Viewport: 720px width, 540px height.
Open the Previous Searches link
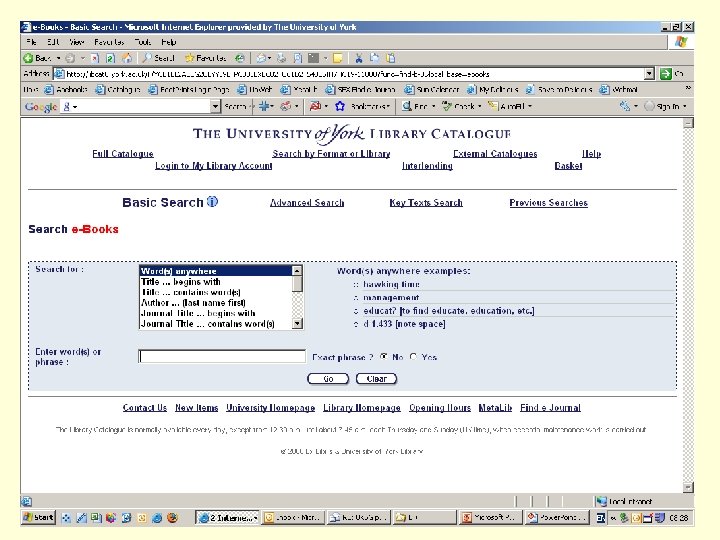tap(548, 202)
